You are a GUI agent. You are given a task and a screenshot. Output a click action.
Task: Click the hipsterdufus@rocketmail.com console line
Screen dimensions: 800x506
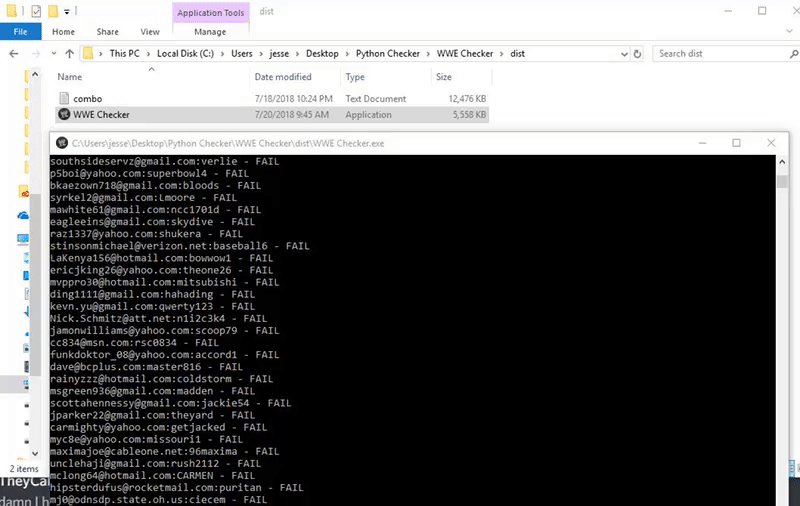tap(177, 488)
